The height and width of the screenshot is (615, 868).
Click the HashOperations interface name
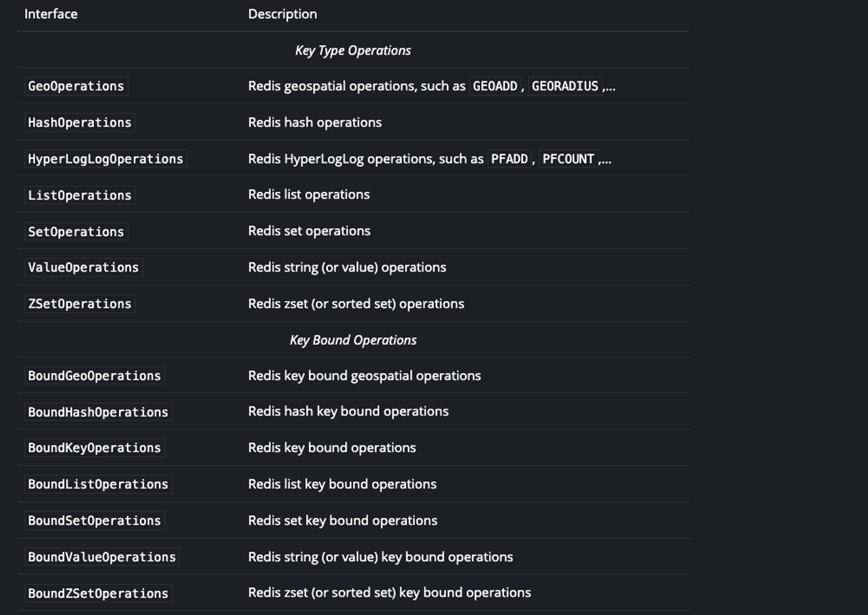pyautogui.click(x=80, y=123)
